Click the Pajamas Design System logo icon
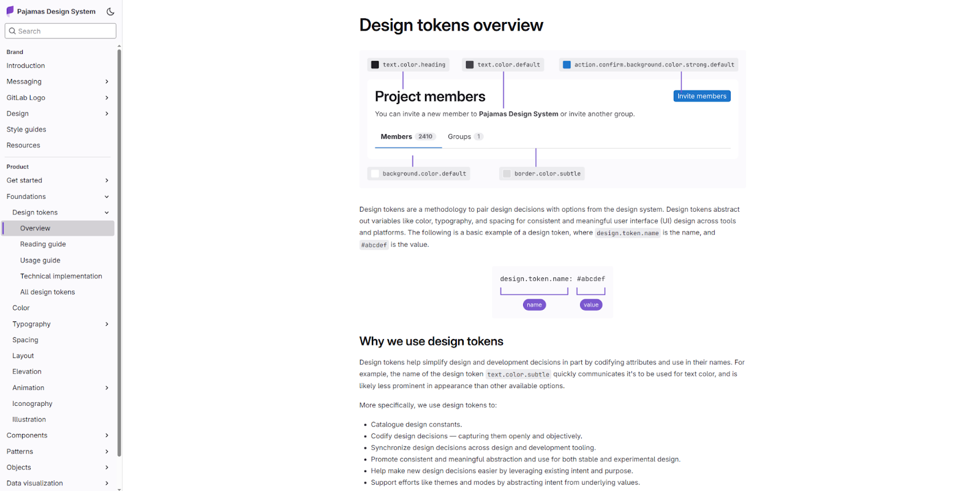 (10, 10)
